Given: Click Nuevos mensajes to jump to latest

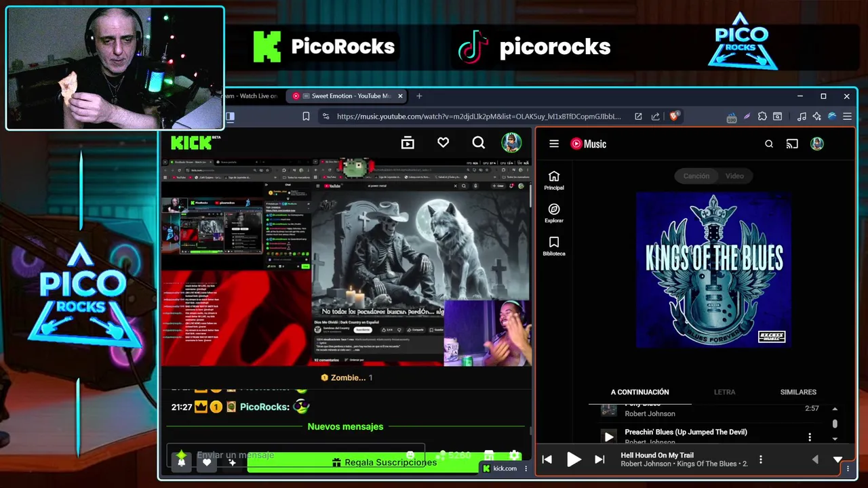Looking at the screenshot, I should click(345, 426).
